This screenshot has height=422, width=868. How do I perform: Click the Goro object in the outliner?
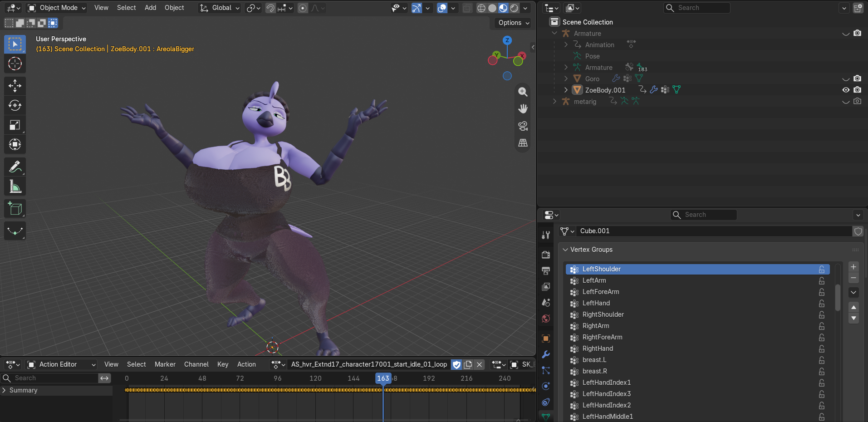[592, 79]
